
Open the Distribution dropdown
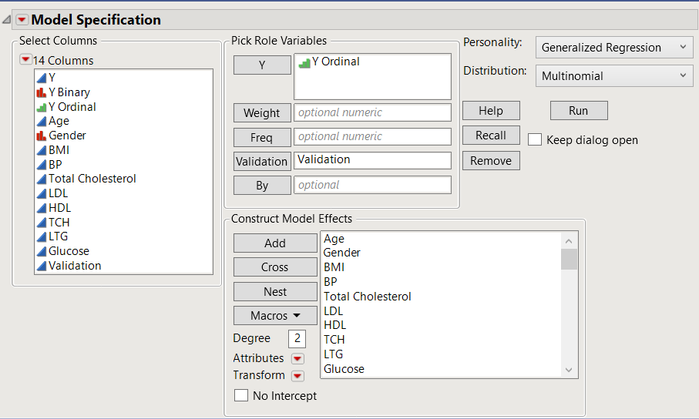coord(614,75)
